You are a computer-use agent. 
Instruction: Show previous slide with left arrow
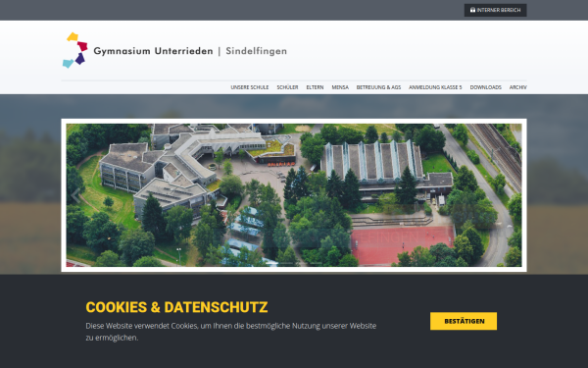tap(75, 195)
